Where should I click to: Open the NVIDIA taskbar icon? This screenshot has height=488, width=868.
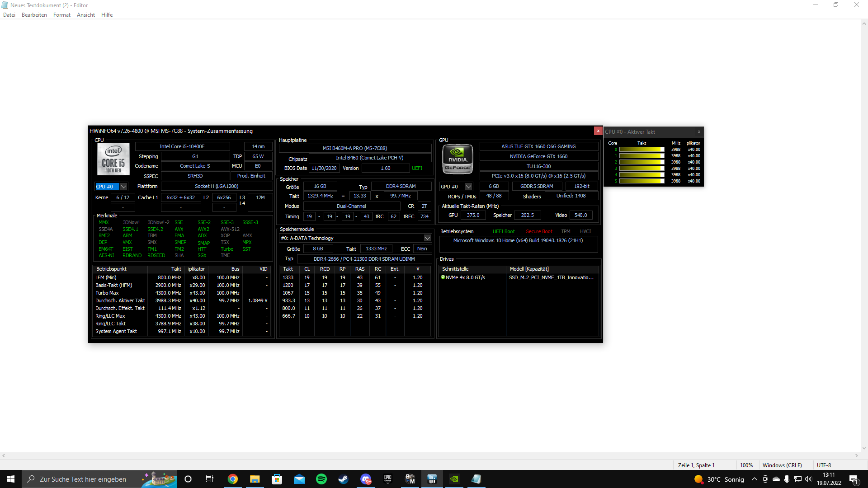(454, 479)
